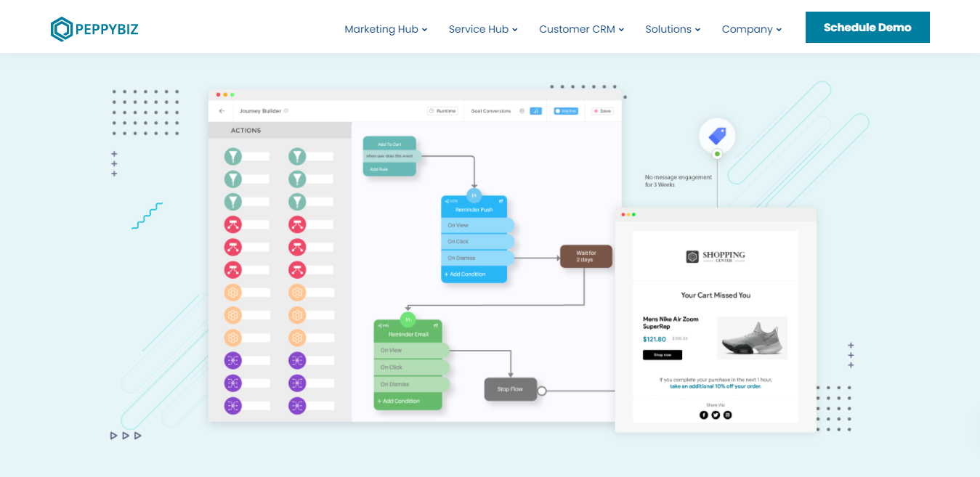Click the PeppyBiz logo
This screenshot has width=980, height=477.
(94, 29)
